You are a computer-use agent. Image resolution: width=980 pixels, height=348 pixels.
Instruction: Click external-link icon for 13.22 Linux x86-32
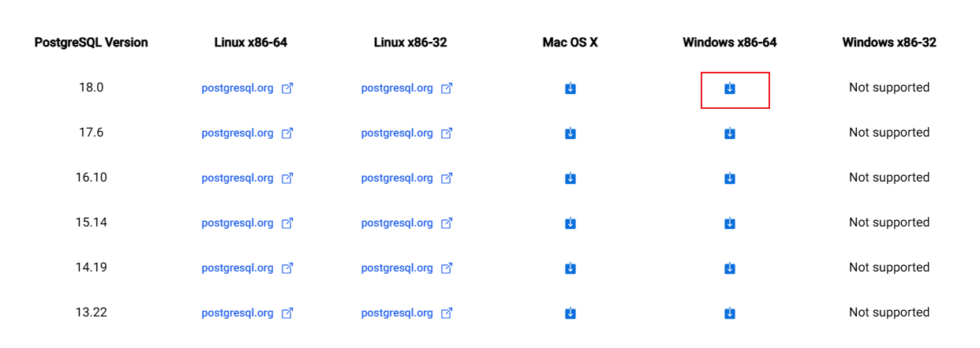tap(447, 313)
